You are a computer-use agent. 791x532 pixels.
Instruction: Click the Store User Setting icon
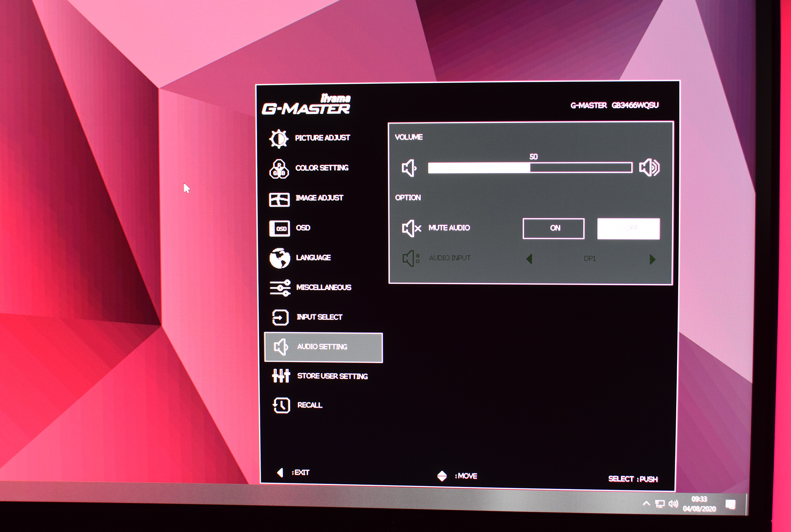click(x=281, y=376)
